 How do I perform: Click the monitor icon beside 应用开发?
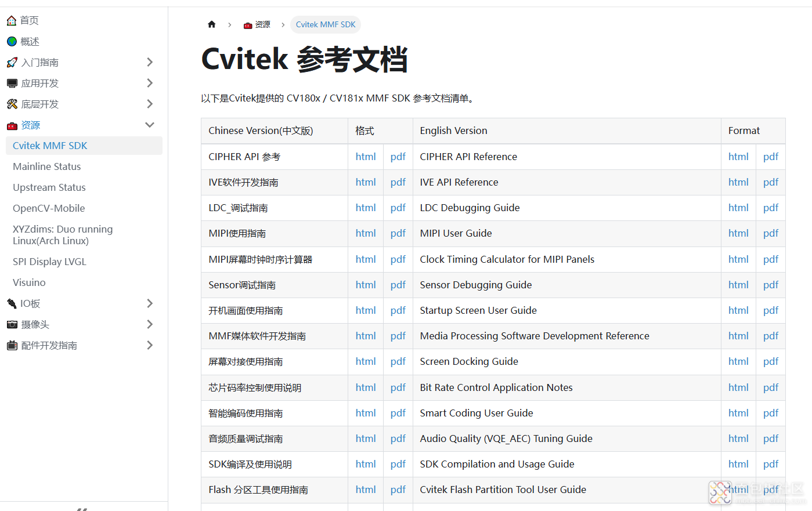pos(12,83)
